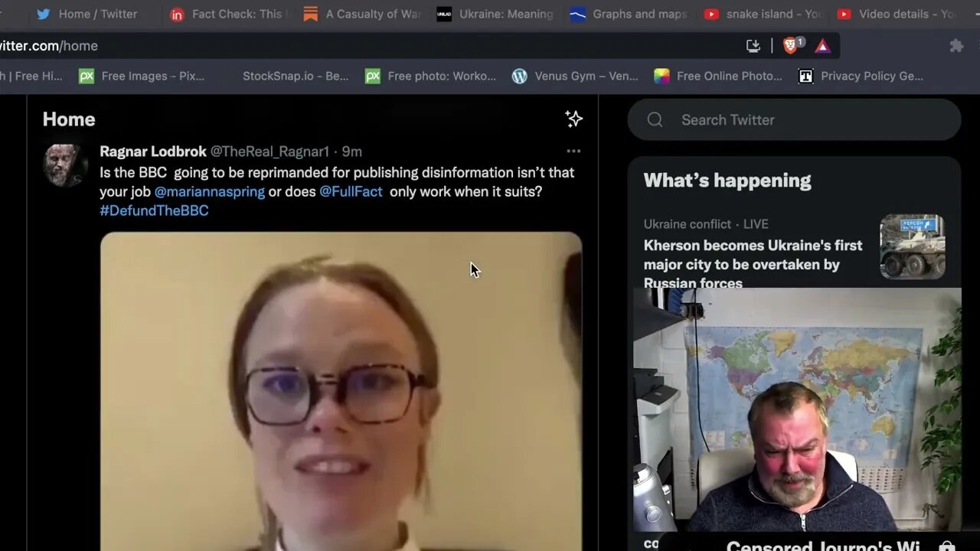This screenshot has width=980, height=551.
Task: Open the tweet's 9m timestamp
Action: [352, 152]
